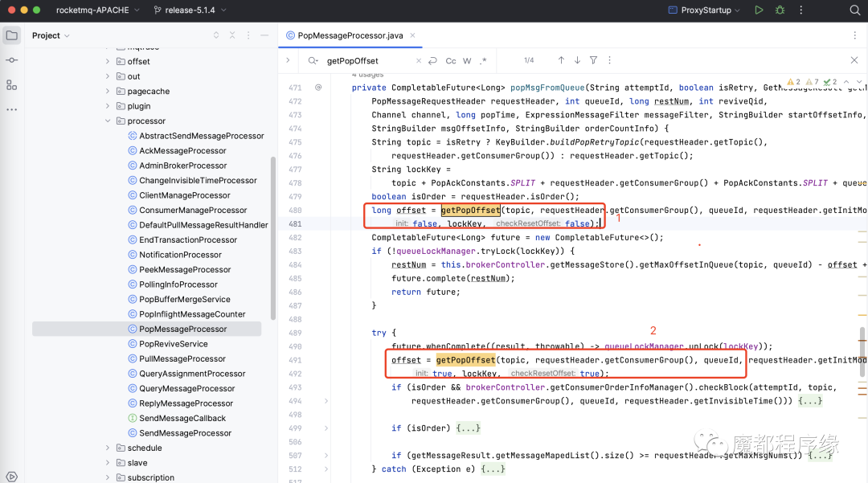The image size is (868, 483).
Task: Open the rocketmq-APACHE project dropdown
Action: pos(97,10)
